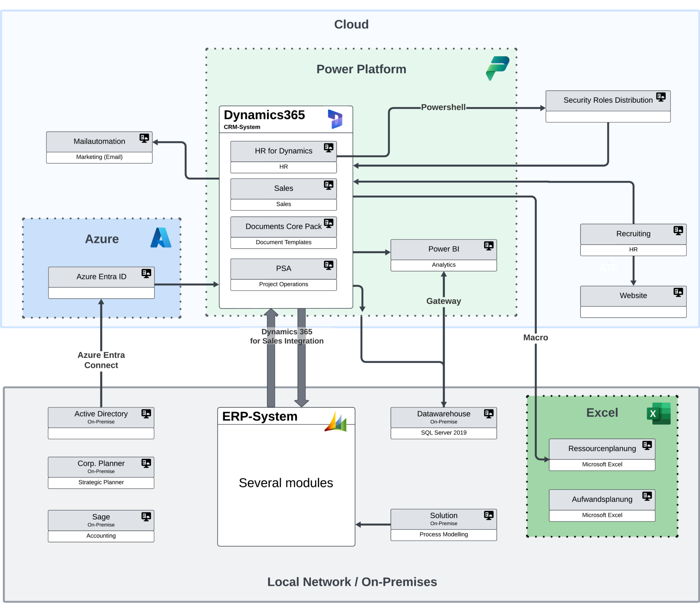Image resolution: width=700 pixels, height=606 pixels.
Task: Click the application icon on Aufwandsplanung box
Action: (x=647, y=496)
